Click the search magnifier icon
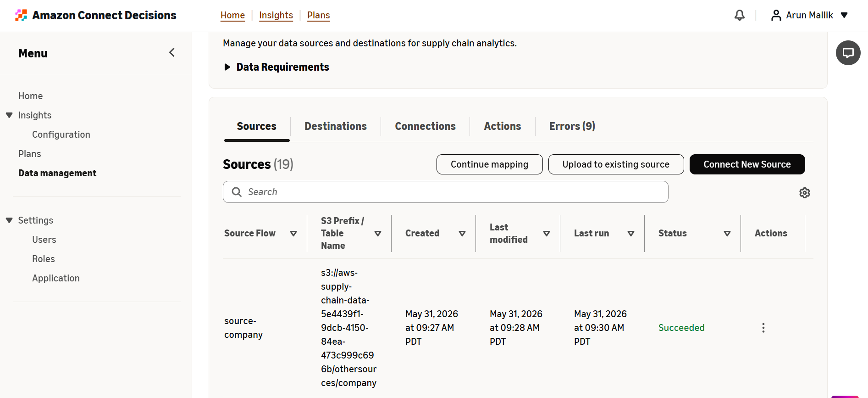868x398 pixels. [x=237, y=192]
